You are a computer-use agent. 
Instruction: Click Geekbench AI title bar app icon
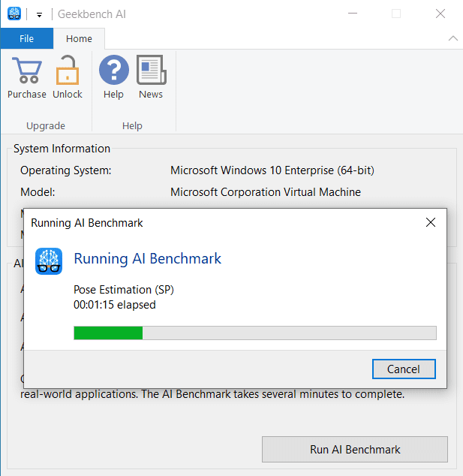(14, 14)
